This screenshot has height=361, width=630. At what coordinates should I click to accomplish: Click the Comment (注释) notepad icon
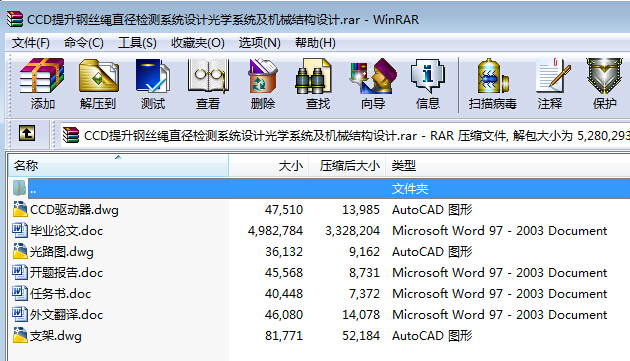click(553, 76)
